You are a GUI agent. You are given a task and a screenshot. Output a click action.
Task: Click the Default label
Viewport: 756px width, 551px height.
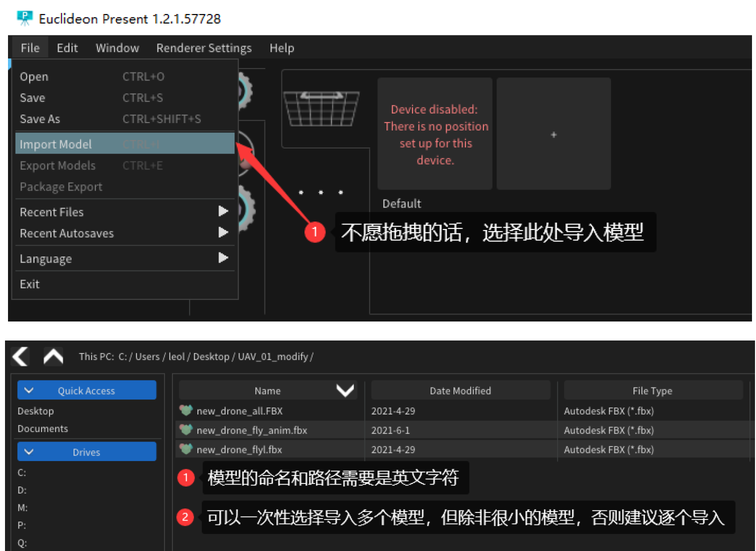tap(402, 203)
